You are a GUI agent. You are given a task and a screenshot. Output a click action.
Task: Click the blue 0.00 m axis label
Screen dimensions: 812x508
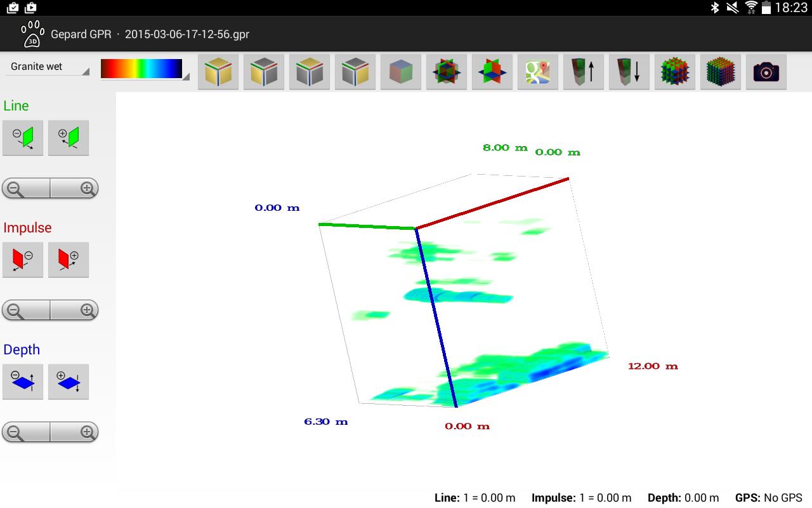click(x=277, y=208)
